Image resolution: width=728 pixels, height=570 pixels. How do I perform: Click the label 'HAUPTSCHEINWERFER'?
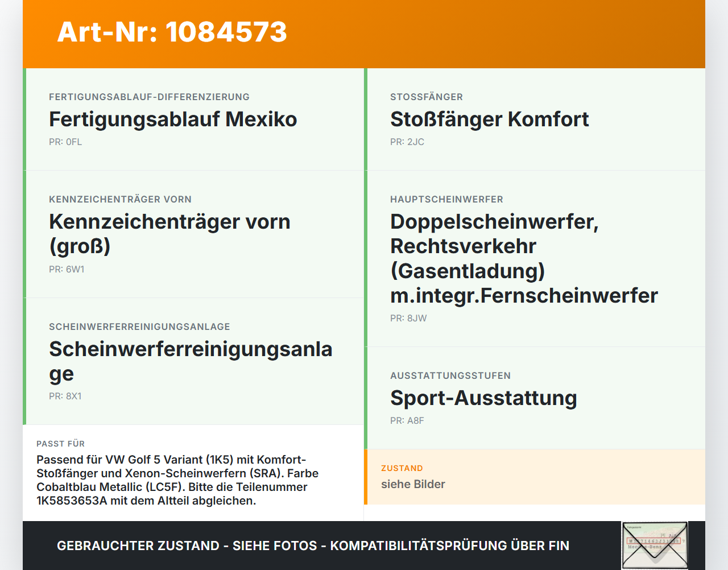(446, 199)
